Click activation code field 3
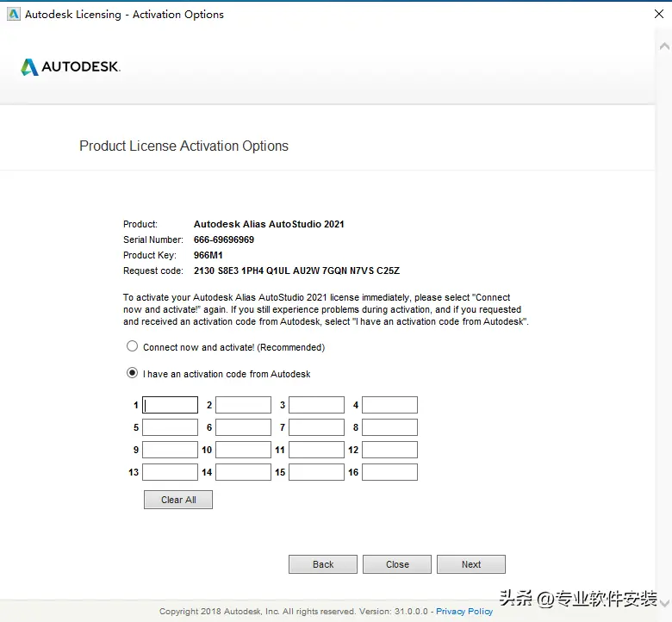 (x=317, y=405)
